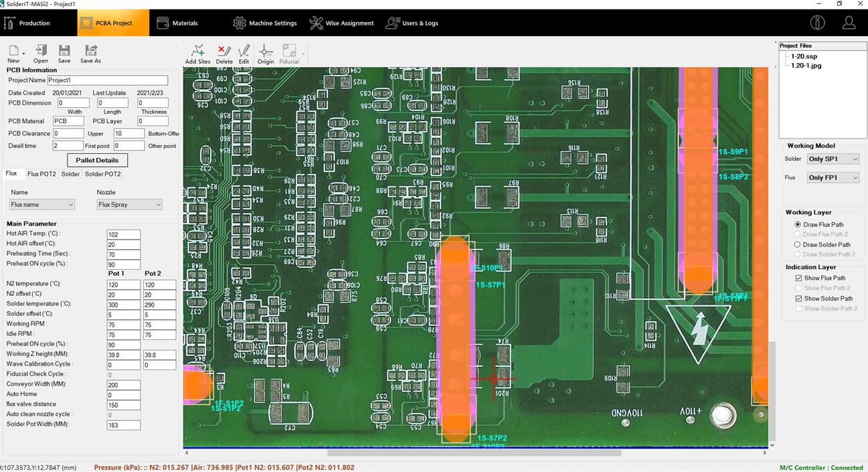Select the Edit tool in the toolbar

coord(244,52)
